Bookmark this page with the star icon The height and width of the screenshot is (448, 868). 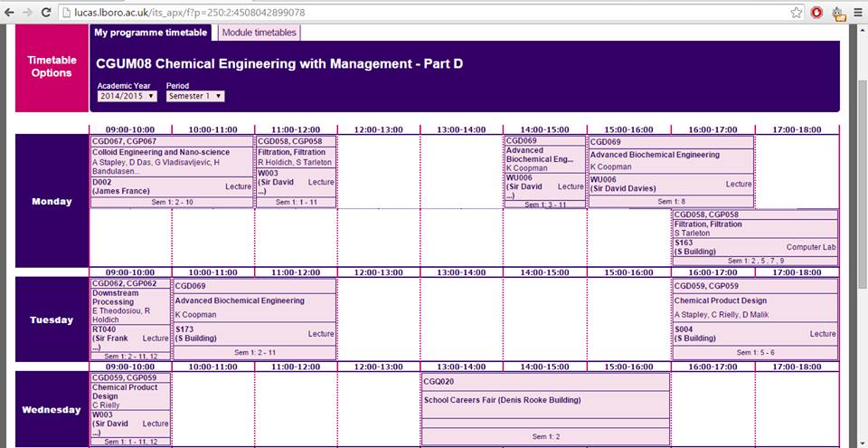[x=796, y=13]
